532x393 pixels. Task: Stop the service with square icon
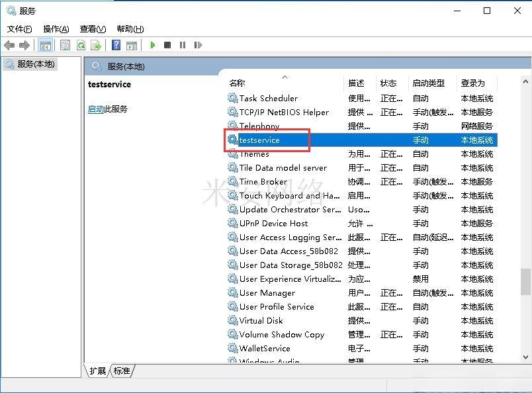pos(167,45)
